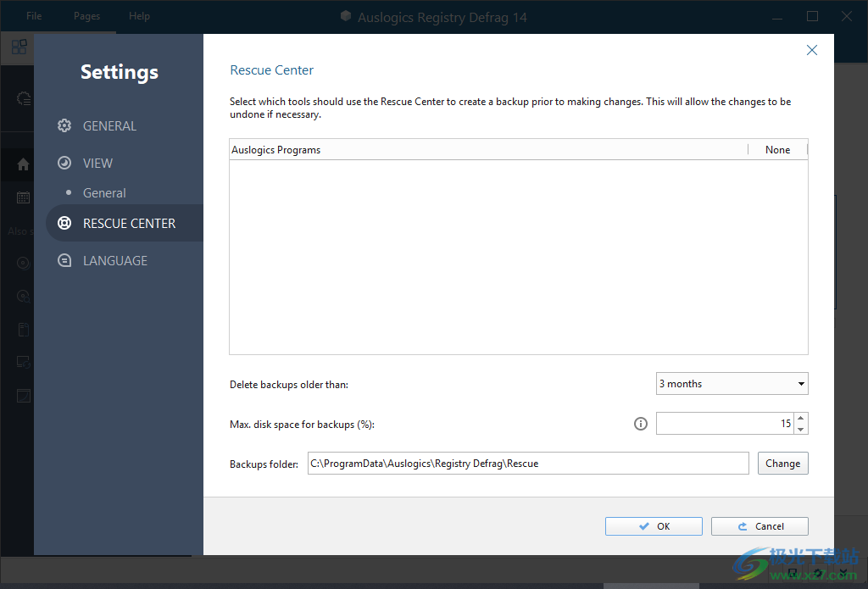The height and width of the screenshot is (589, 868).
Task: Open the File menu in main window
Action: (x=34, y=16)
